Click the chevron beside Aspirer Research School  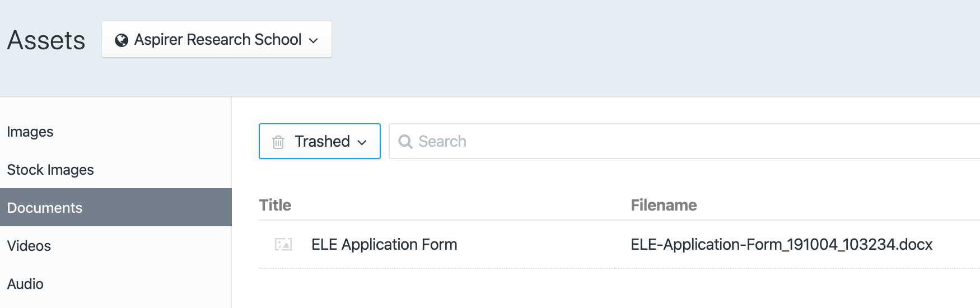(314, 40)
